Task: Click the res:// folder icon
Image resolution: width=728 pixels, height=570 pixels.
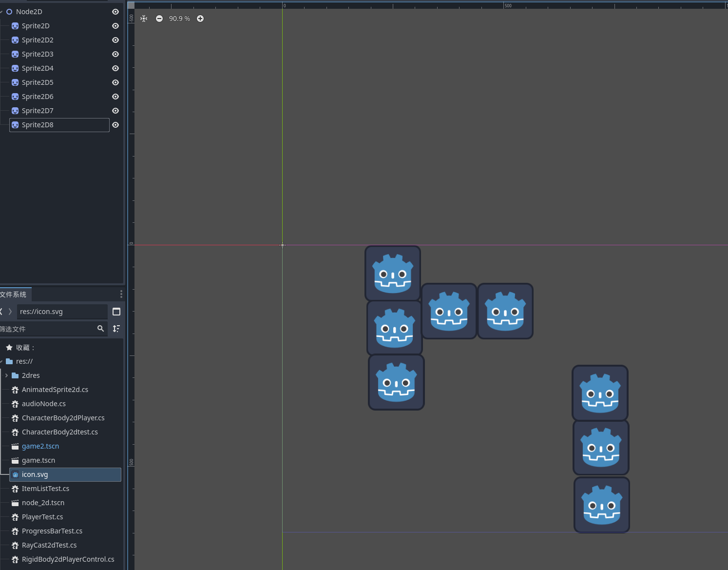Action: tap(9, 361)
